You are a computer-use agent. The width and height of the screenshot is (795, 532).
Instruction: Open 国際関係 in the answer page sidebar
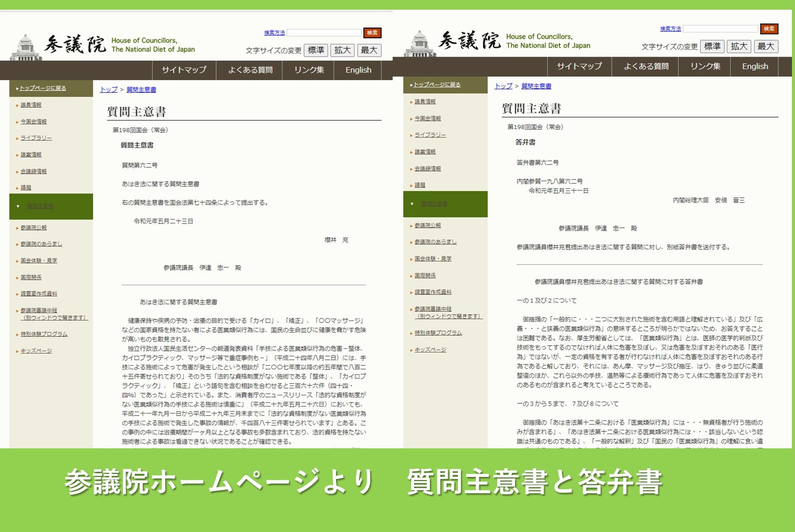coord(425,275)
